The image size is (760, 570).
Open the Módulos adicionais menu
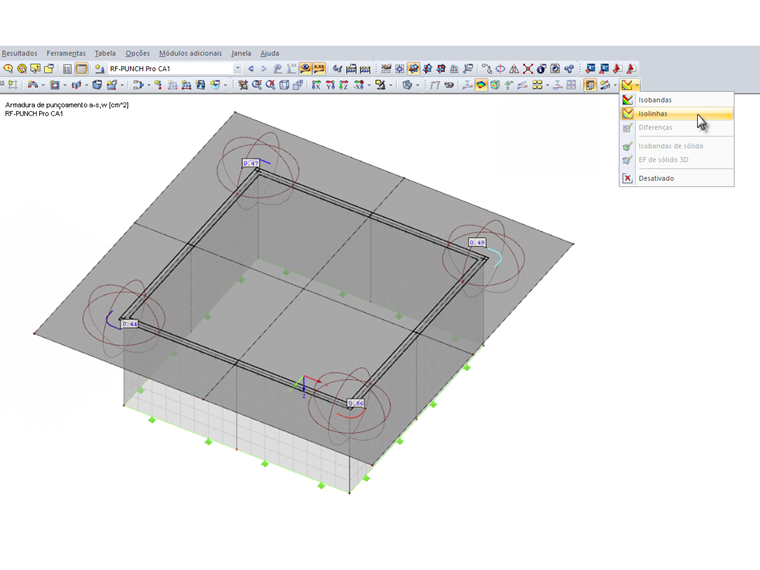[x=190, y=53]
